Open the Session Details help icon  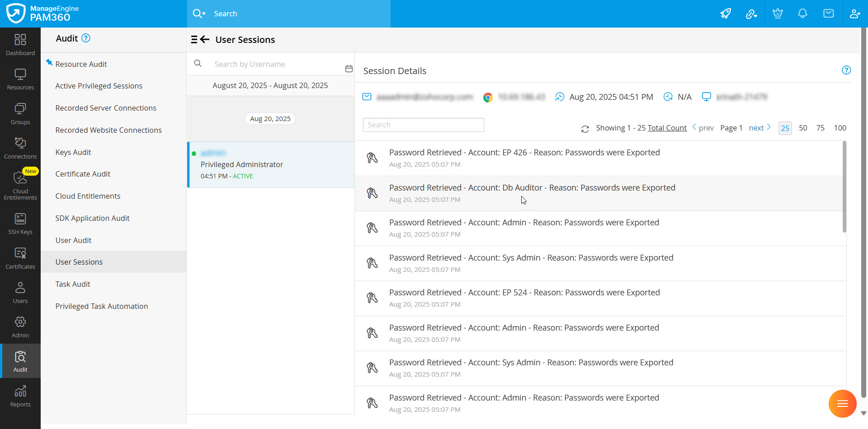(x=846, y=70)
